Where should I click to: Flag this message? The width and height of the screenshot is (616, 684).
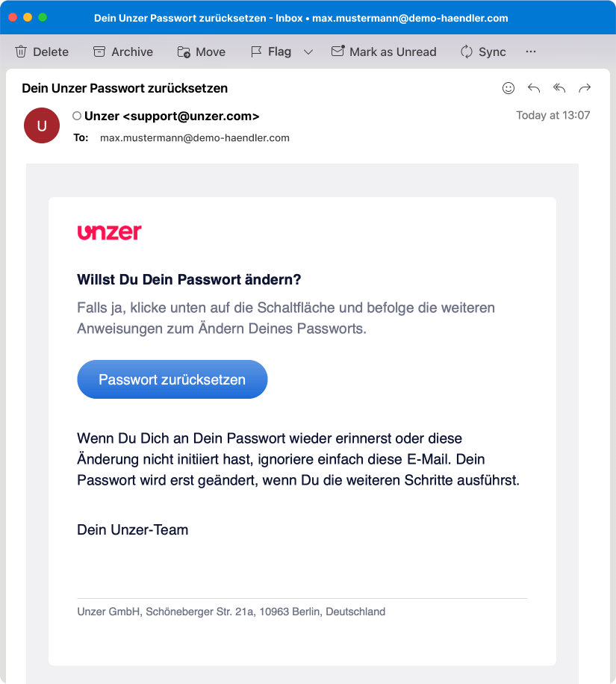[270, 52]
